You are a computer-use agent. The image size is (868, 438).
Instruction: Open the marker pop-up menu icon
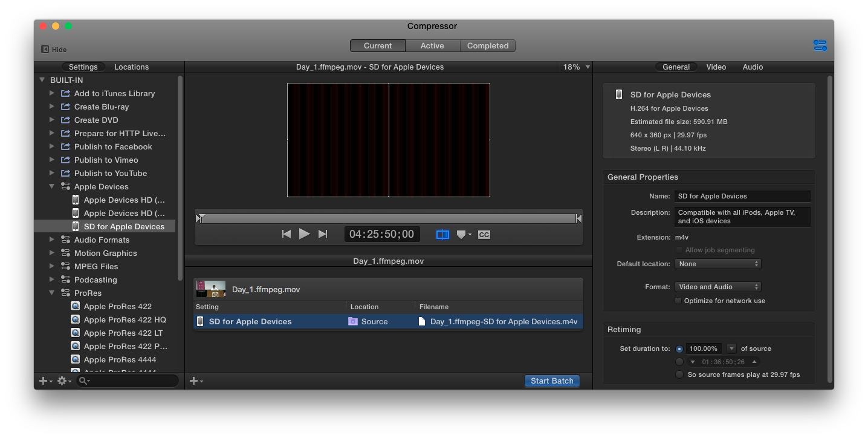click(x=464, y=235)
